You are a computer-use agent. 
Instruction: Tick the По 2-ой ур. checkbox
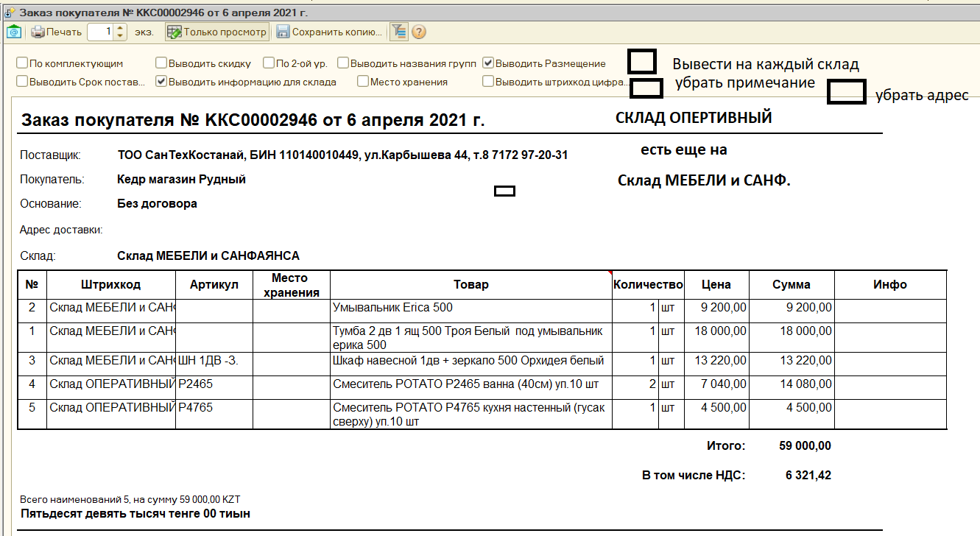(x=269, y=63)
